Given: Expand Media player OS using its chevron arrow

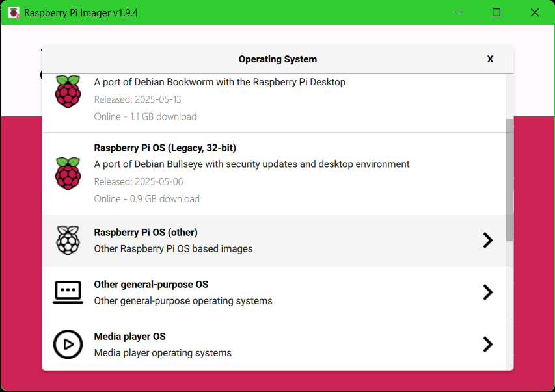Looking at the screenshot, I should [488, 345].
